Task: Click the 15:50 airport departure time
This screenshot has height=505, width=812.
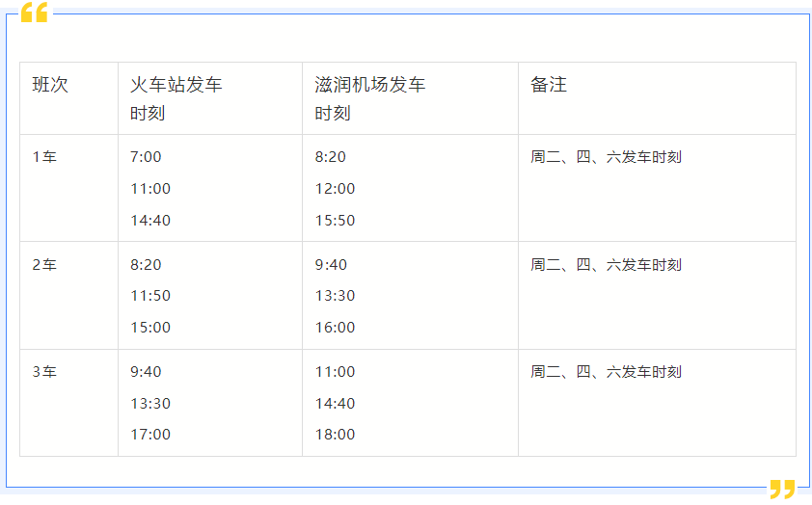Action: pyautogui.click(x=335, y=221)
